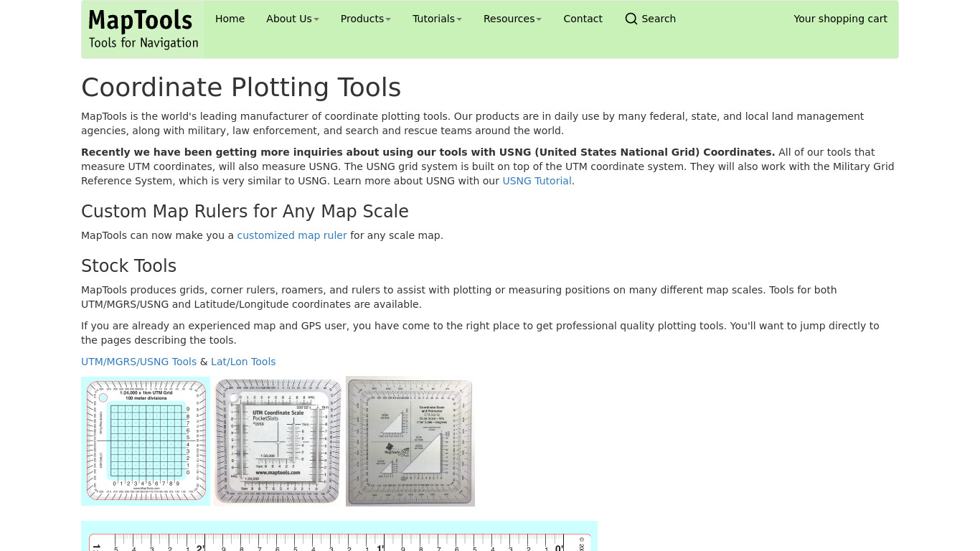Select the UTM Coordinate Scale PocketSlots image
The image size is (980, 551).
[x=278, y=441]
